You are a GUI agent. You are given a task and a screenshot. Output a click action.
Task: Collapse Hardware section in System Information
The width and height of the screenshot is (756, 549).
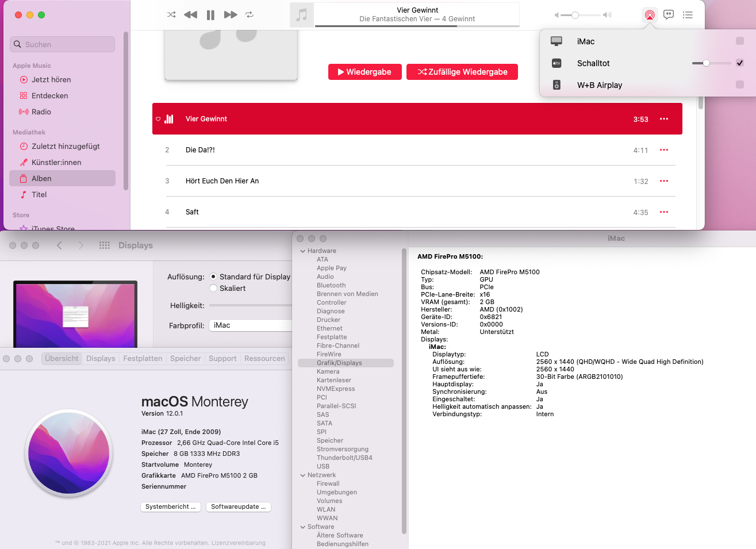point(303,251)
